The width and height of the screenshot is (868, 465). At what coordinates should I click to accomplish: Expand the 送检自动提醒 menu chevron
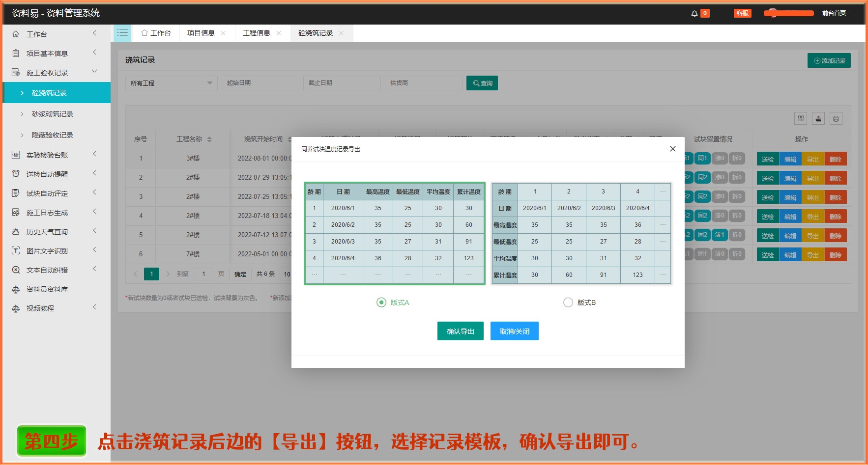[x=94, y=173]
